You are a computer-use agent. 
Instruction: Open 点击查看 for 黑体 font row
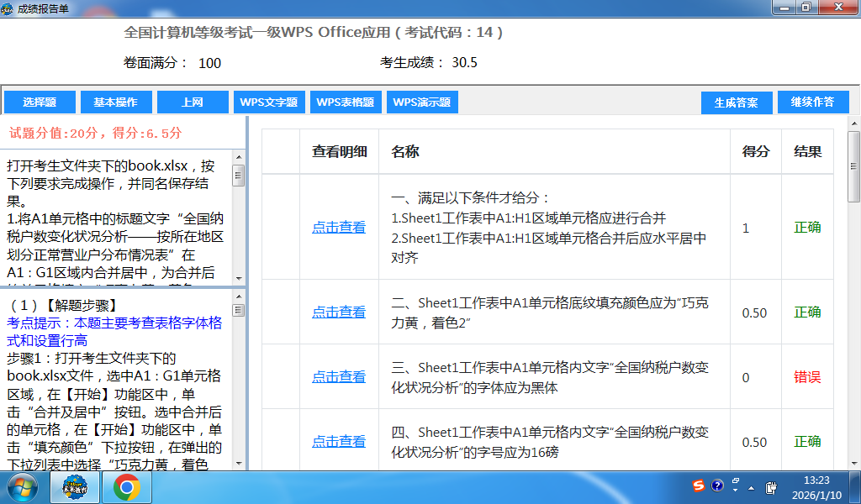pyautogui.click(x=339, y=377)
